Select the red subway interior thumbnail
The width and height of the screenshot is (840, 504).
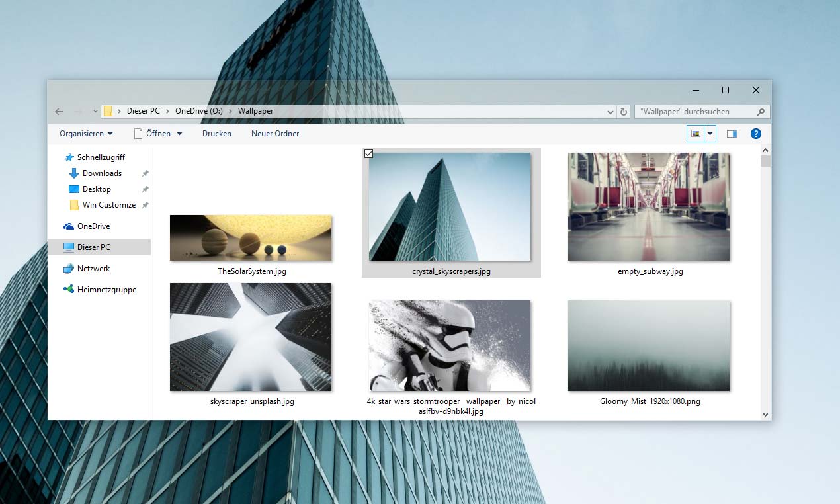(x=649, y=206)
